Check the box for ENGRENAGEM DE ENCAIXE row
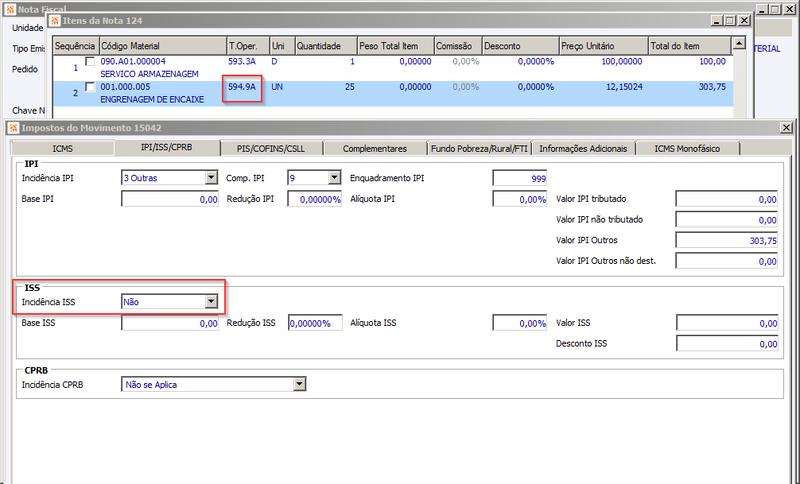Screen dimensions: 800x484 [x=90, y=87]
